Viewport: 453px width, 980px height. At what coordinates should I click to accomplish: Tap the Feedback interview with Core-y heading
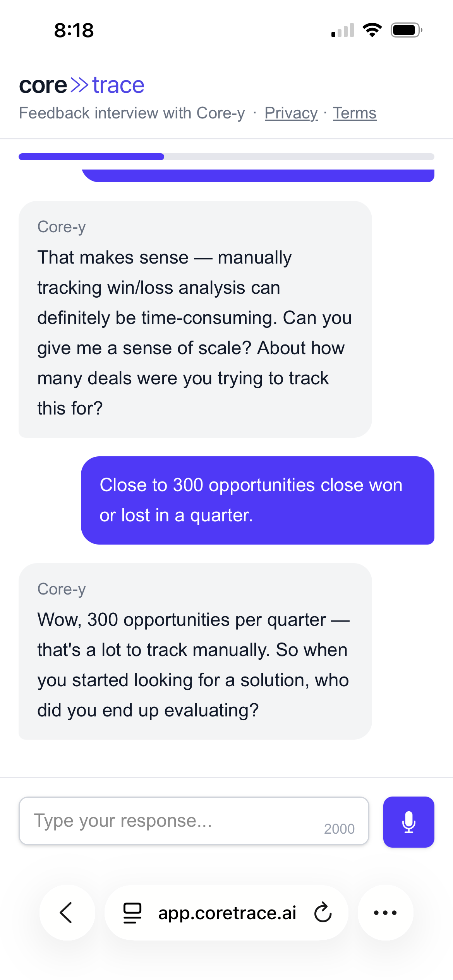(x=132, y=113)
